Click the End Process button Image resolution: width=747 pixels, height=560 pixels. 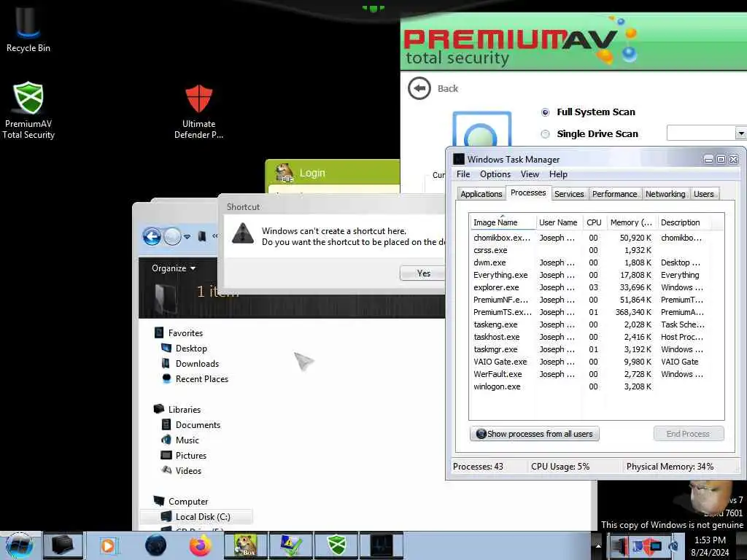[x=689, y=434]
